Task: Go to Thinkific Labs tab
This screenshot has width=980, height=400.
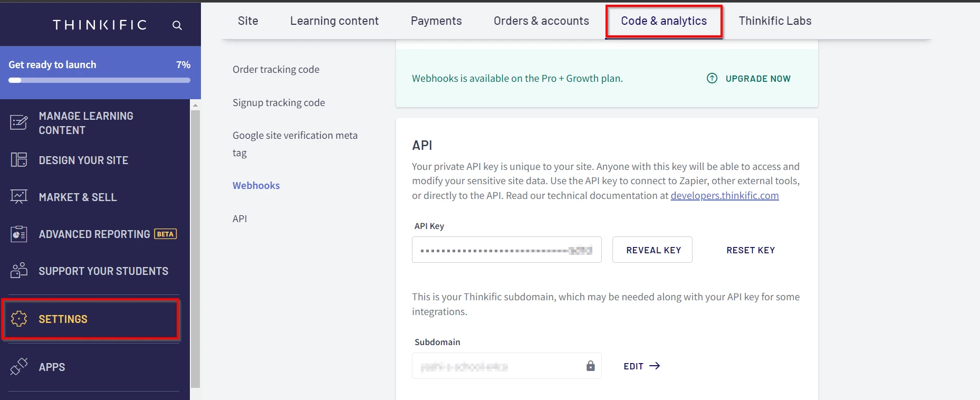Action: [775, 21]
